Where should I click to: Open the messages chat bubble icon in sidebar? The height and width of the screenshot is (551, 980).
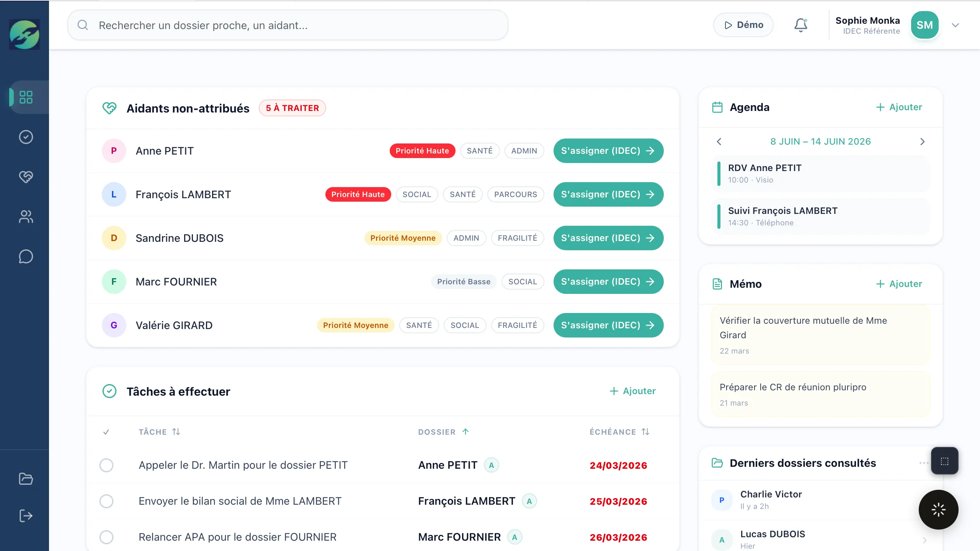point(26,256)
